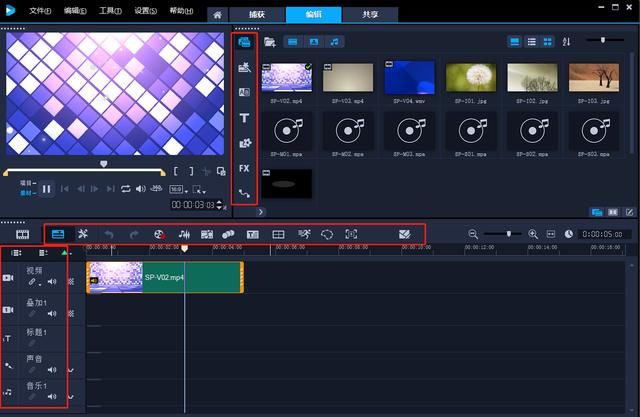Select the SP-I01.jpg dandelion thumbnail
Image resolution: width=640 pixels, height=417 pixels.
[x=472, y=78]
